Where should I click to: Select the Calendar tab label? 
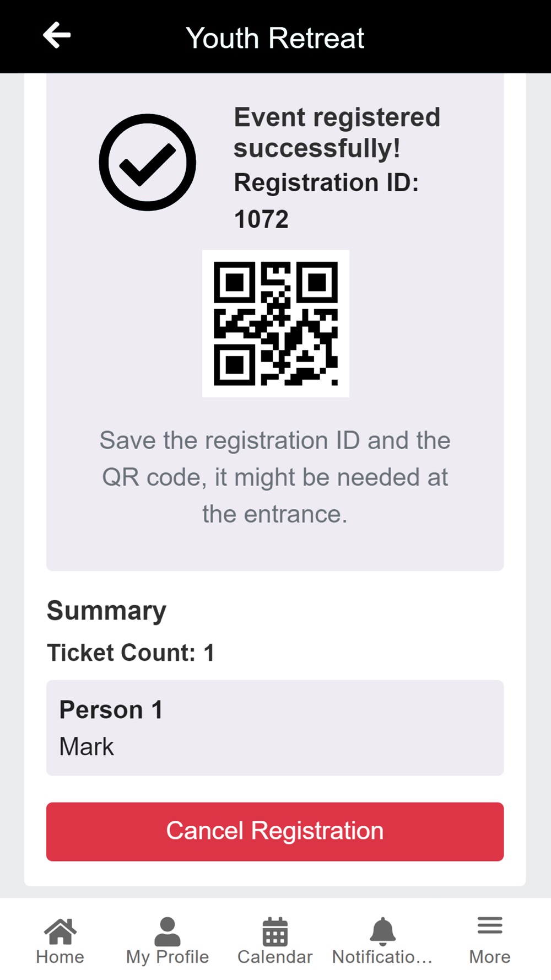275,957
